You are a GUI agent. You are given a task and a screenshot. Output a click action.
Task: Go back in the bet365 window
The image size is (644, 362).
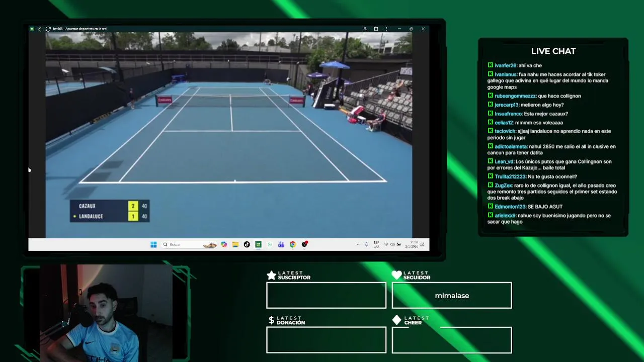point(40,29)
